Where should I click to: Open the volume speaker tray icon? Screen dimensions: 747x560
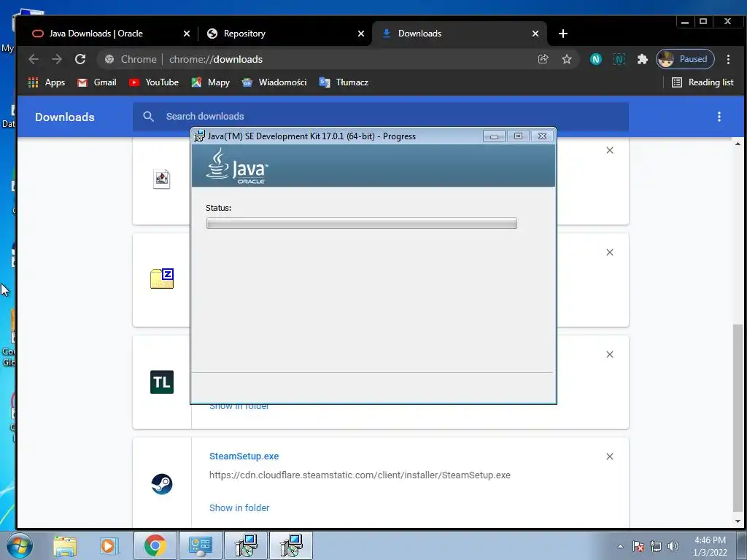pyautogui.click(x=673, y=546)
